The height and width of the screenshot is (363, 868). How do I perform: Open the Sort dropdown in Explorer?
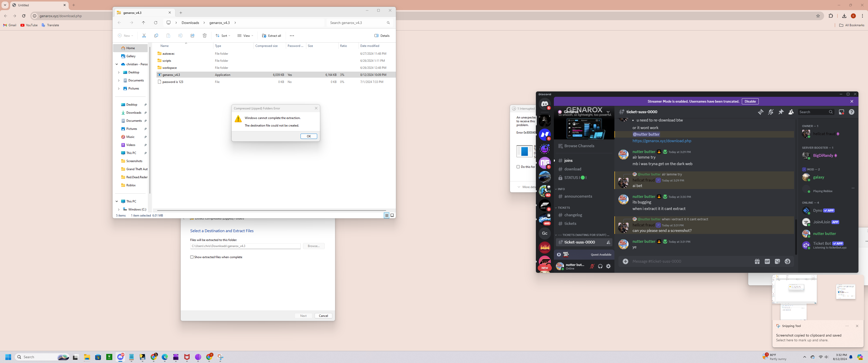click(x=223, y=36)
